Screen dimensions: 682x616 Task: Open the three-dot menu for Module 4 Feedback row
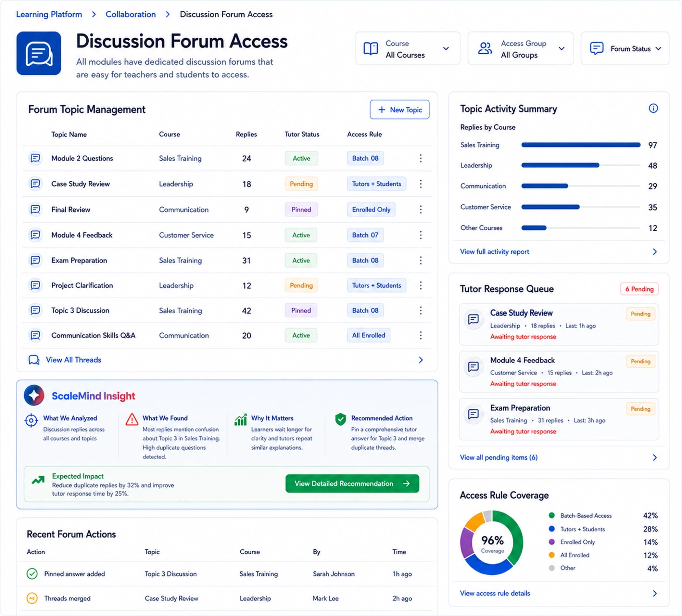pos(421,235)
